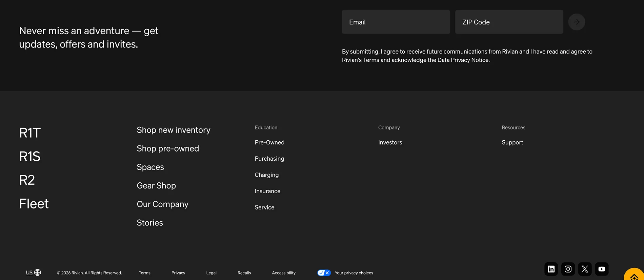
Task: Open the Charging education link
Action: [267, 175]
